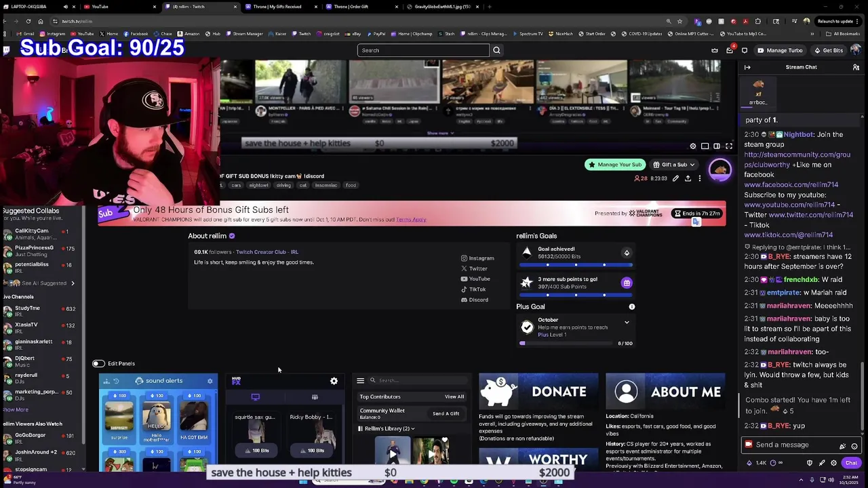This screenshot has height=488, width=868.
Task: Open the three-dot more options menu
Action: [700, 178]
